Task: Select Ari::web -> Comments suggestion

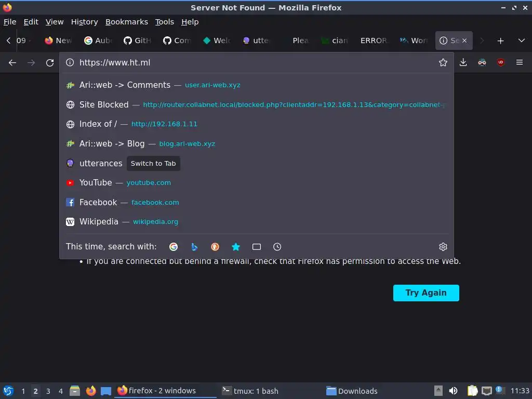Action: point(257,85)
